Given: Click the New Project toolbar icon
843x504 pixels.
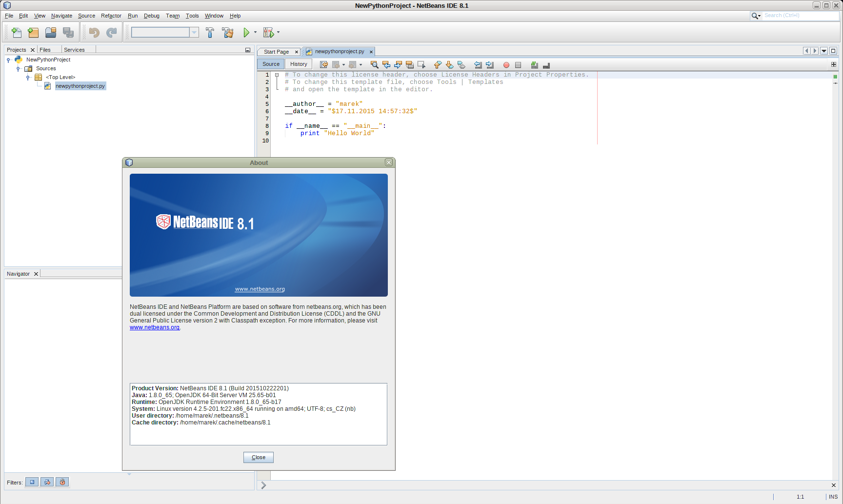Looking at the screenshot, I should pyautogui.click(x=33, y=33).
